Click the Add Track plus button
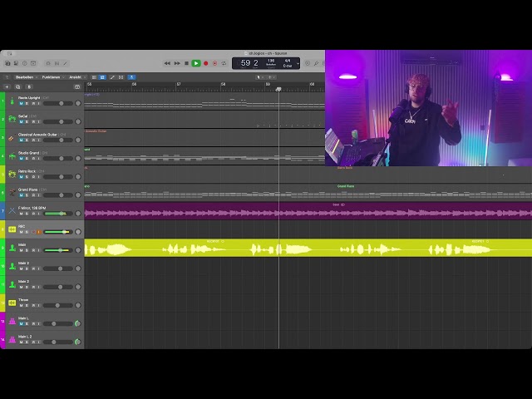532x399 pixels. click(x=7, y=86)
